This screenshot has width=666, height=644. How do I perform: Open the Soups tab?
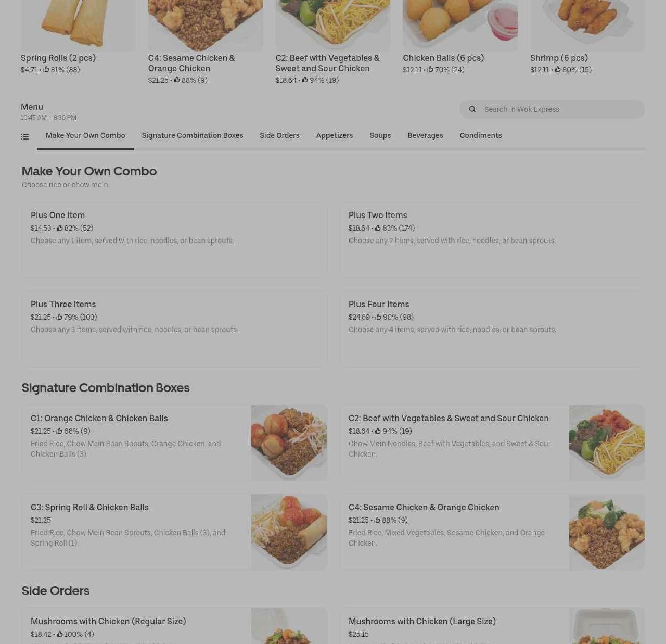coord(380,135)
